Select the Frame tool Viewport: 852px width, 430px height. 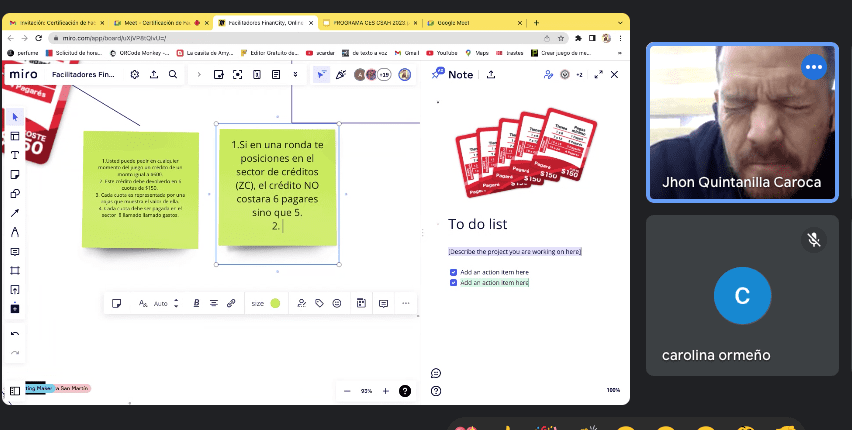pos(15,271)
